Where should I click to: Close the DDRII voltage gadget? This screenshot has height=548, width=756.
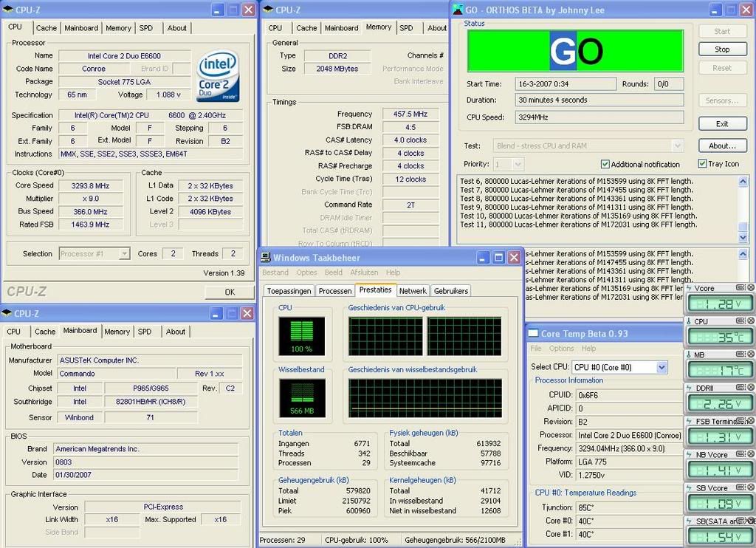tap(751, 387)
